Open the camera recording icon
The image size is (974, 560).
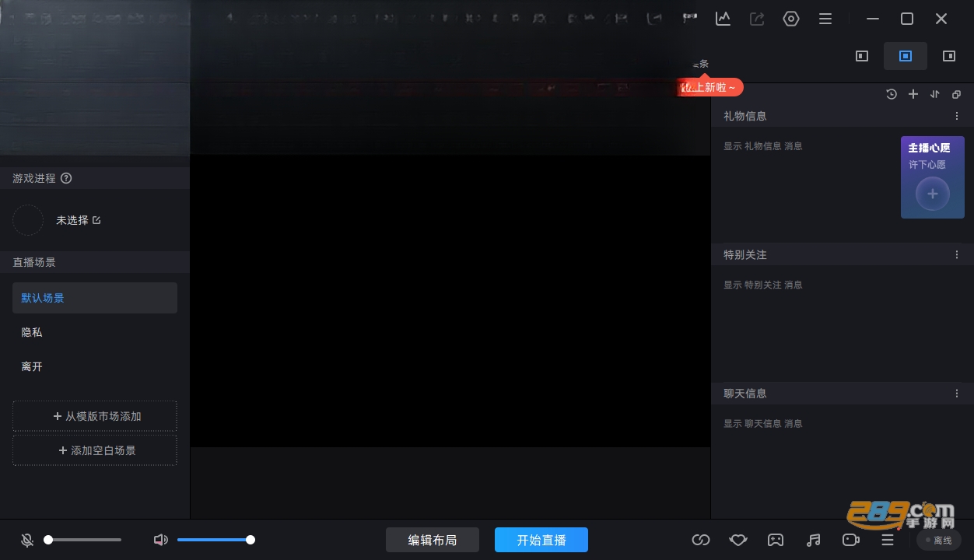coord(850,540)
